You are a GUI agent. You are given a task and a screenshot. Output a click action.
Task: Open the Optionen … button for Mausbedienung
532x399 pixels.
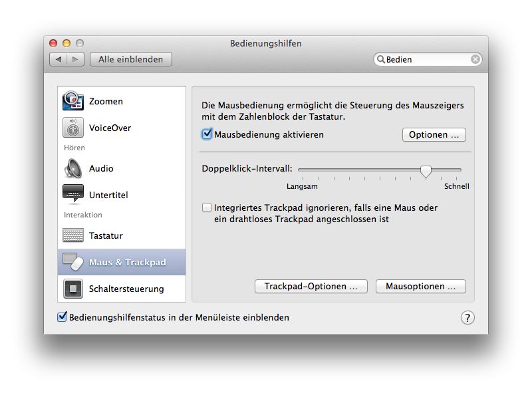click(434, 135)
